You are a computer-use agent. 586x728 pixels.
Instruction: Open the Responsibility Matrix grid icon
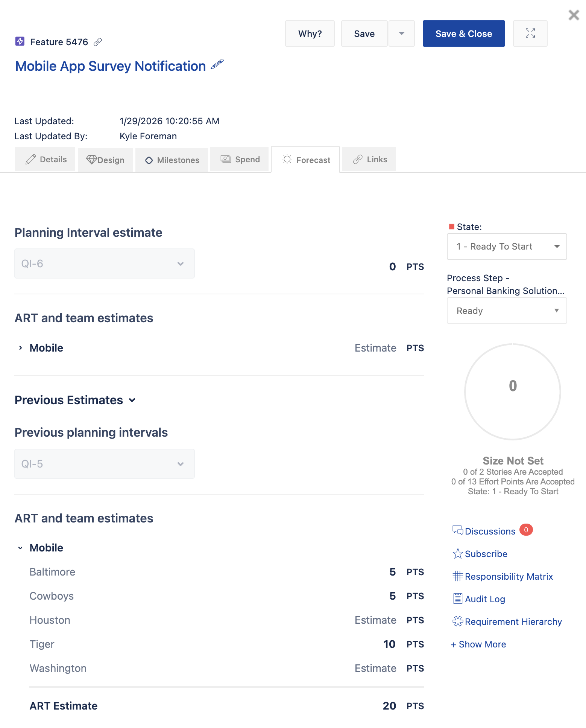457,576
